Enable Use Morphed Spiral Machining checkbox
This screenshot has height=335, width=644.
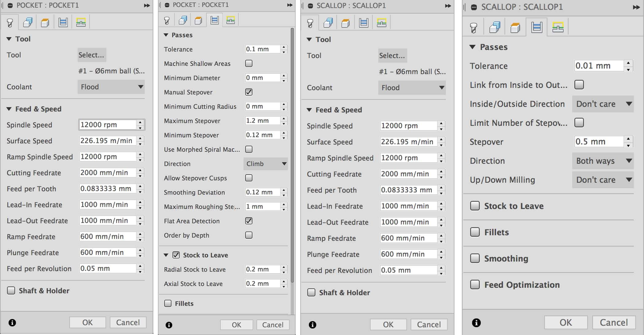249,149
